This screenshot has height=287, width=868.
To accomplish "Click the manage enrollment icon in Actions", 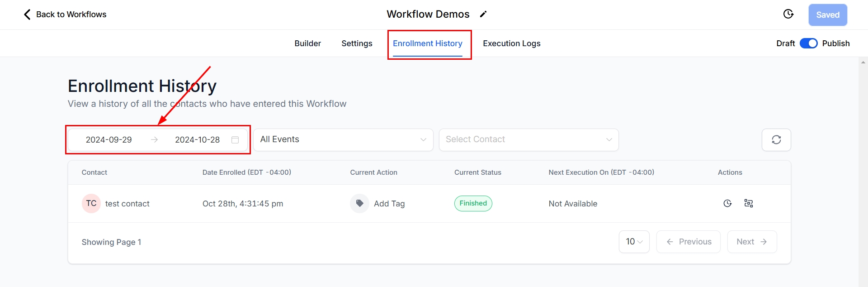I will 749,204.
